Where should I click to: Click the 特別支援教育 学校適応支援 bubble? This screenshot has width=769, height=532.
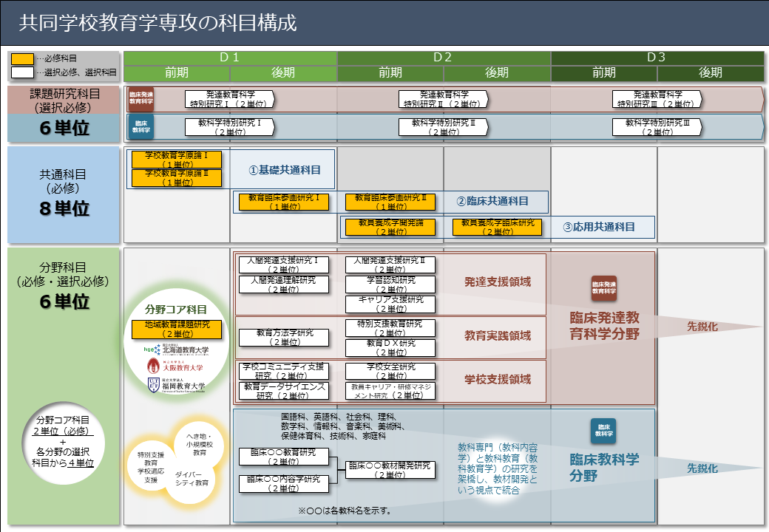pos(151,467)
